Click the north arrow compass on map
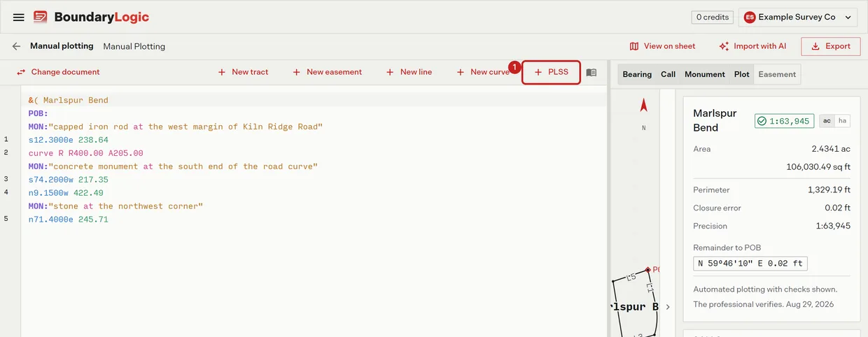 [x=644, y=106]
